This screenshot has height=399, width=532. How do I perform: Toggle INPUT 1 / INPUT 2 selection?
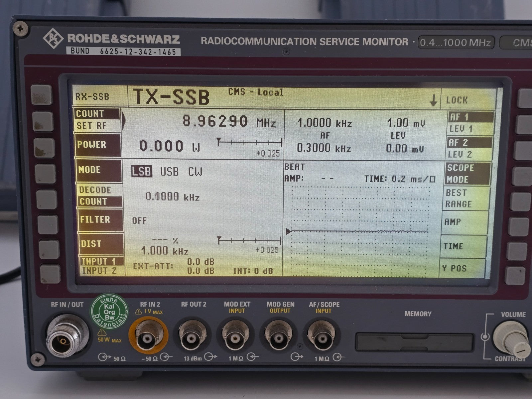(102, 266)
